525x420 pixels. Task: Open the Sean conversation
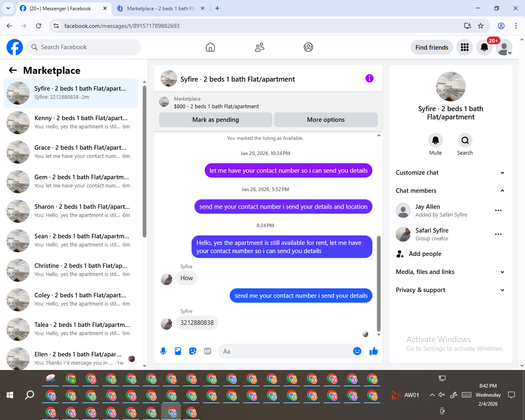click(x=71, y=241)
